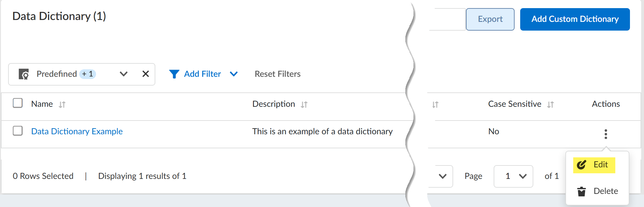Viewport: 644px width, 207px height.
Task: Remove the Predefined filter with X
Action: pyautogui.click(x=145, y=74)
